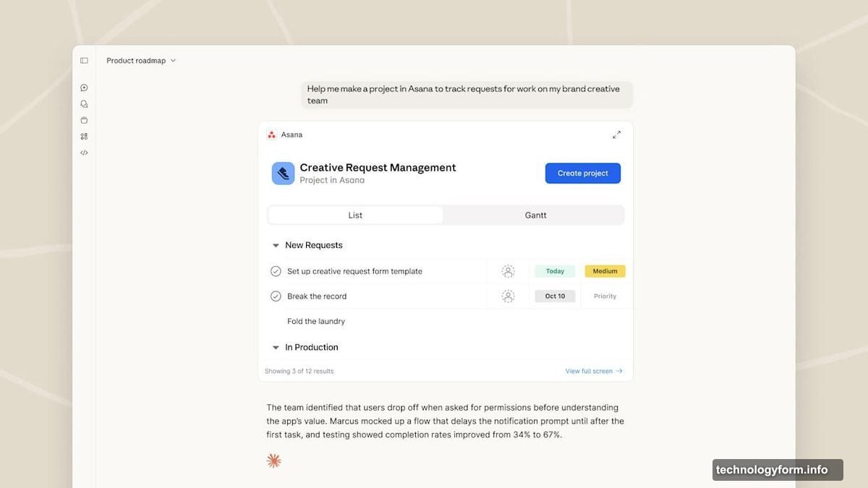Open the artifacts grid icon in the sidebar
The height and width of the screenshot is (488, 868).
click(84, 136)
